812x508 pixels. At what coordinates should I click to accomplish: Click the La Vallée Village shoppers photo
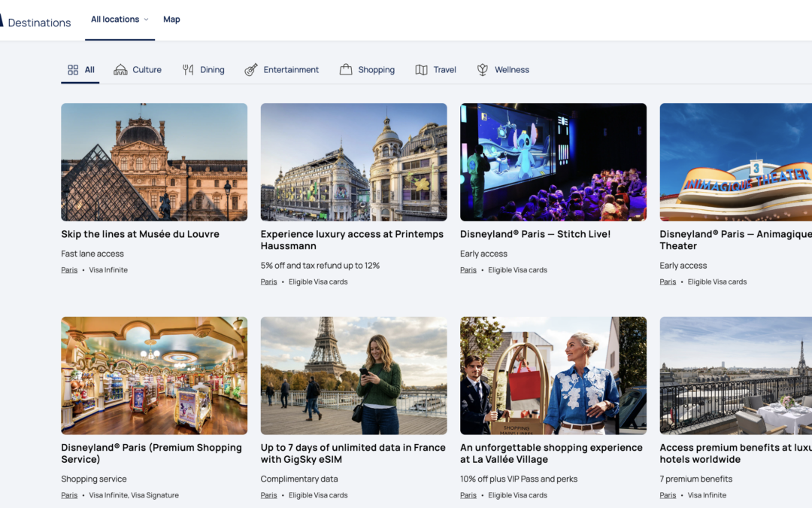point(553,376)
